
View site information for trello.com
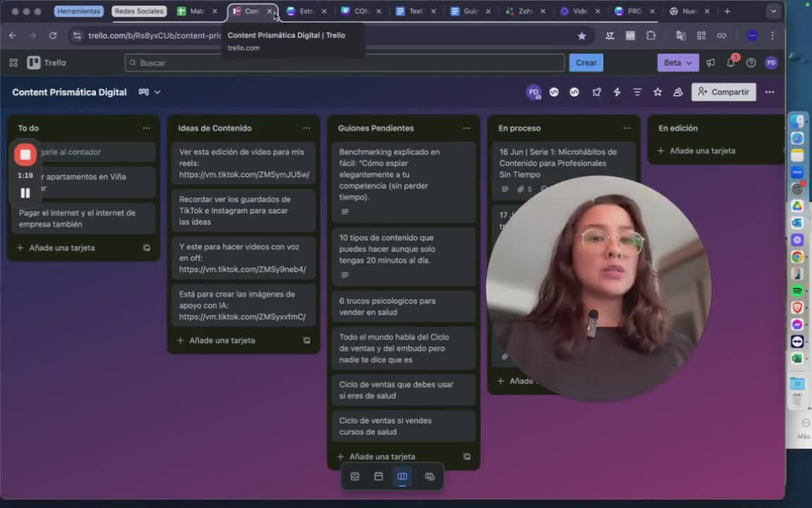point(77,35)
